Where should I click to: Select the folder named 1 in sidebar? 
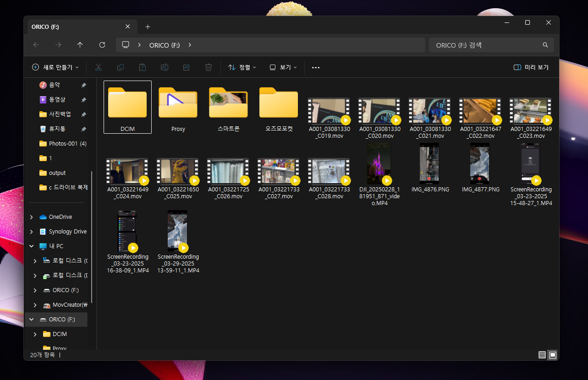46,158
